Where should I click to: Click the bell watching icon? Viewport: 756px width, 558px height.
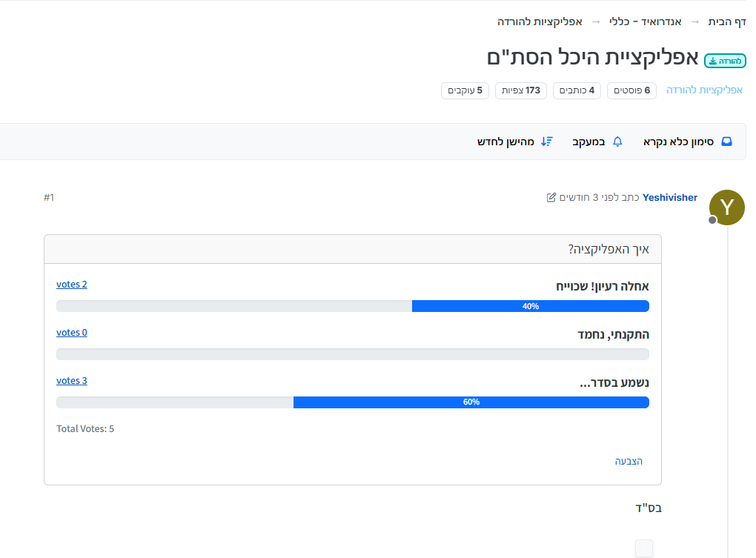[x=617, y=142]
